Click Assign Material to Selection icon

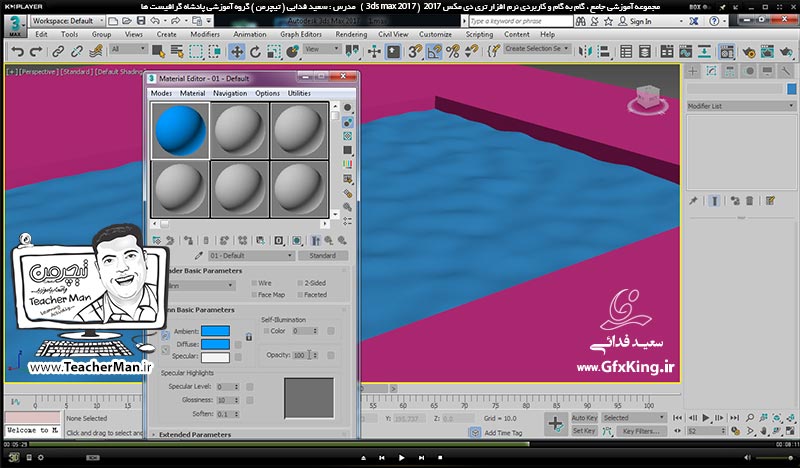(188, 240)
